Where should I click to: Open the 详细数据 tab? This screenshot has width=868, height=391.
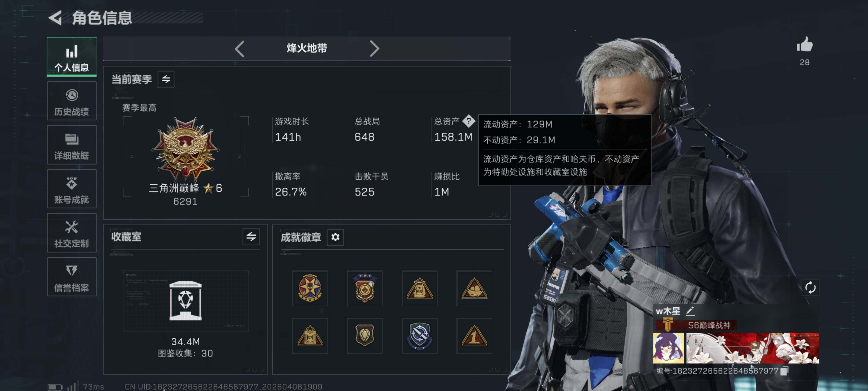pos(72,145)
